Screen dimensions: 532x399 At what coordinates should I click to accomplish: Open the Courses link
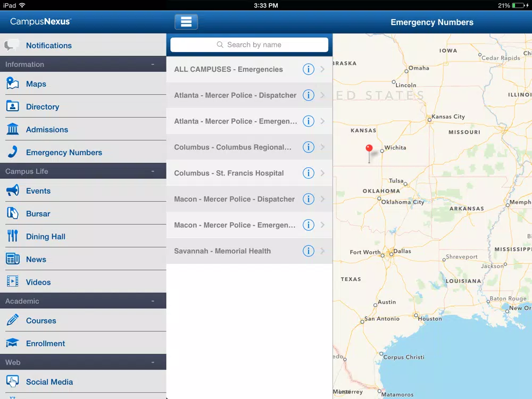83,320
